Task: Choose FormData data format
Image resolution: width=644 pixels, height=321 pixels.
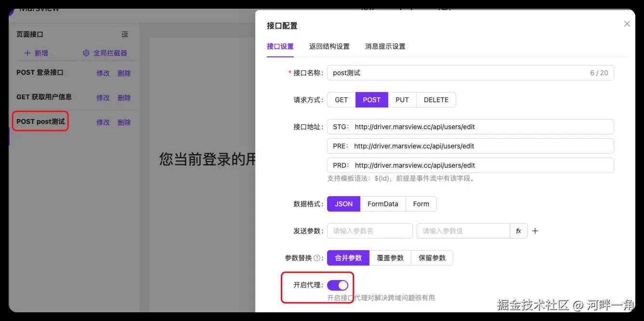Action: tap(383, 204)
